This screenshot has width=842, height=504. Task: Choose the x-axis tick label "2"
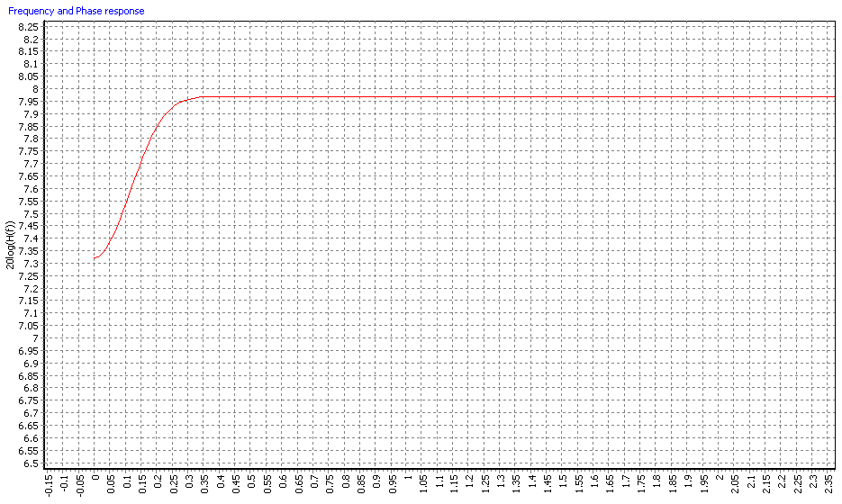click(x=720, y=476)
